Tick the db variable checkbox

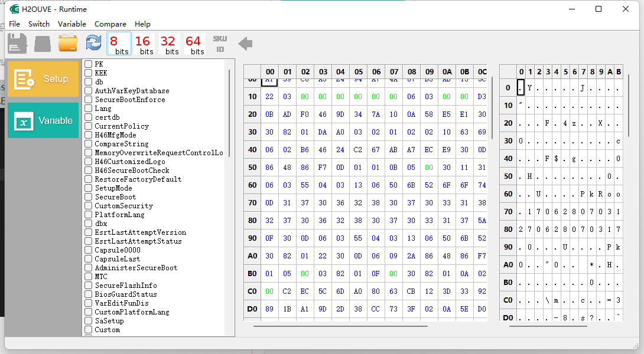88,82
